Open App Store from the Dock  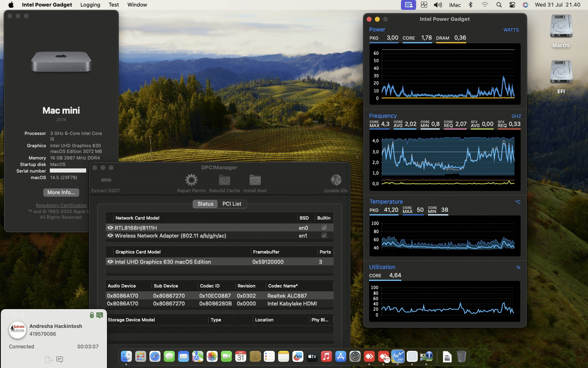341,357
